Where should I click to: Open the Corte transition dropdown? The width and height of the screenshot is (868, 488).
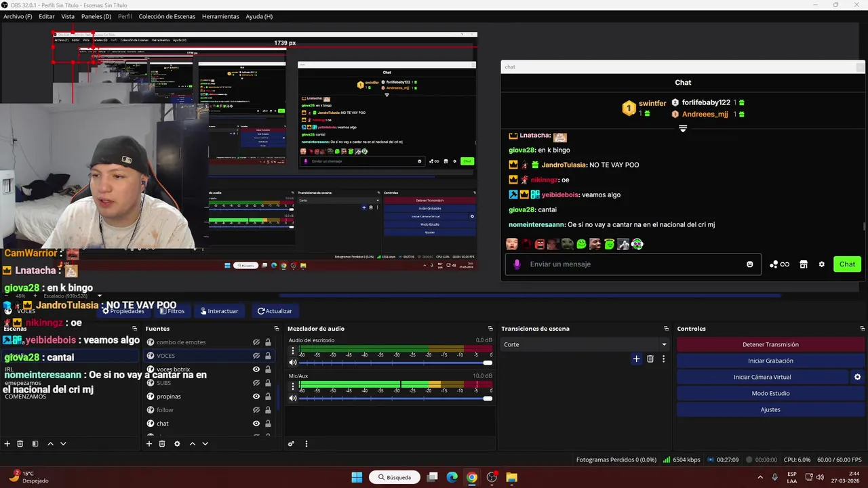585,344
